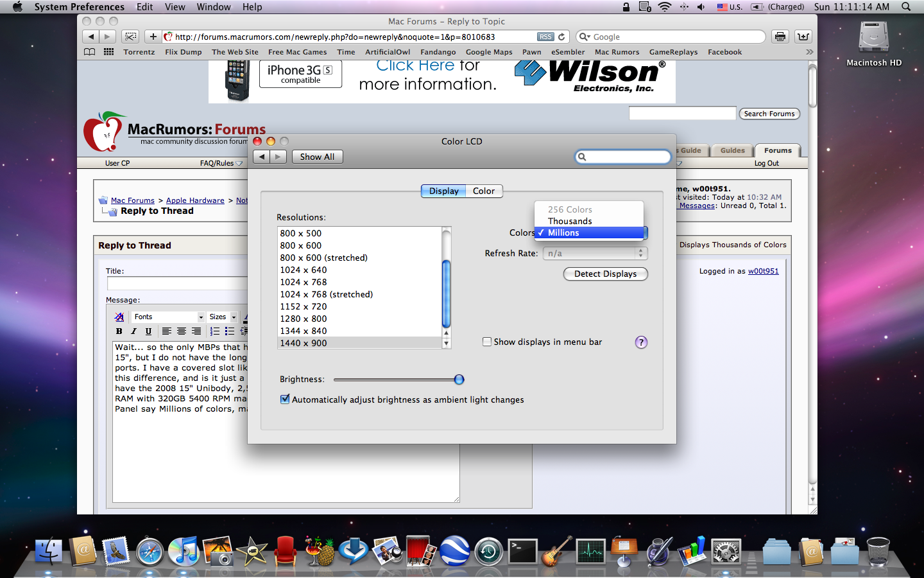Align message text right
924x578 pixels.
click(x=196, y=331)
